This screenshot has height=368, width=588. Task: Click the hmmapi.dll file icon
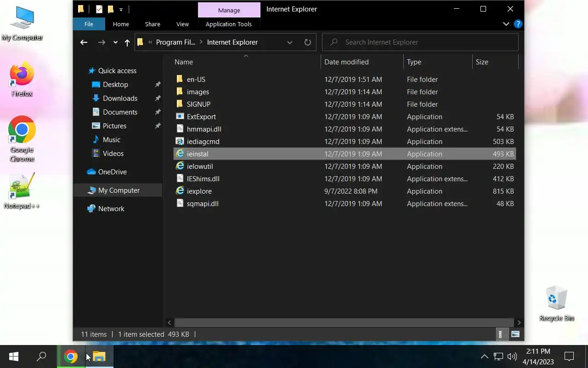click(x=180, y=129)
